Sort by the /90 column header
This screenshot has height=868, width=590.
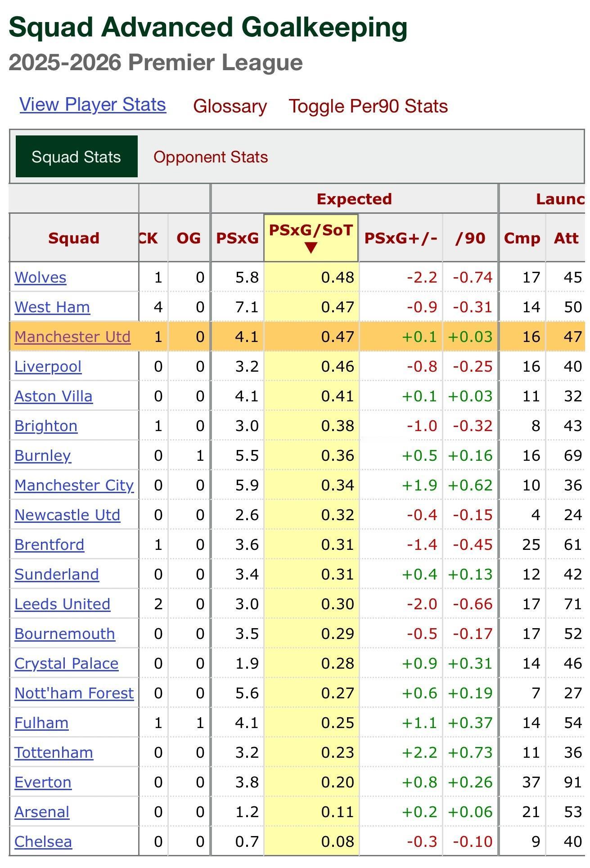[470, 238]
